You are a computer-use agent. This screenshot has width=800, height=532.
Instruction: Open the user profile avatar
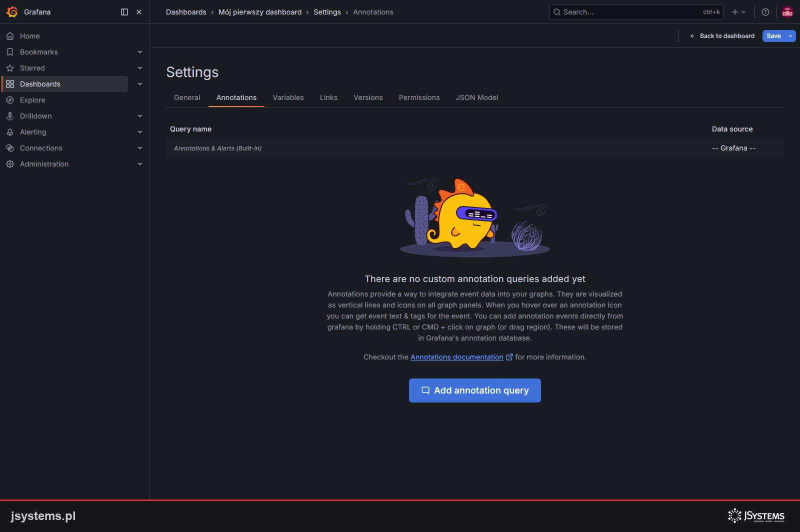tap(787, 12)
